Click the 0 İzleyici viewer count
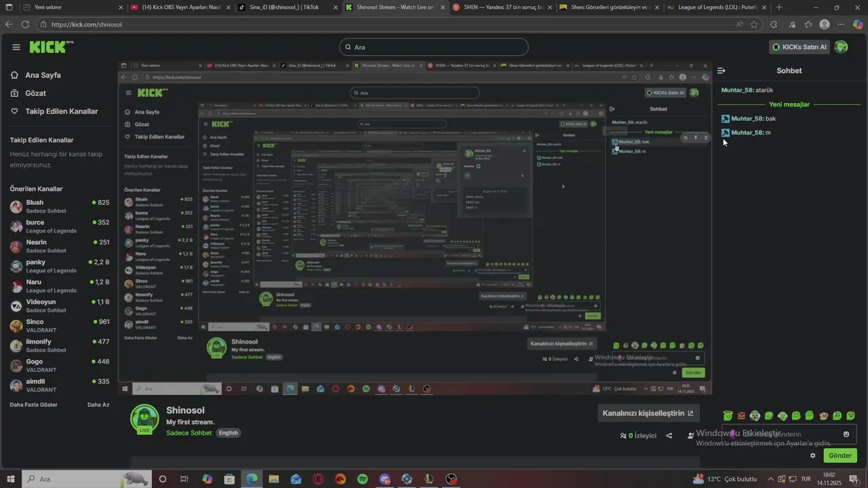 pyautogui.click(x=638, y=436)
